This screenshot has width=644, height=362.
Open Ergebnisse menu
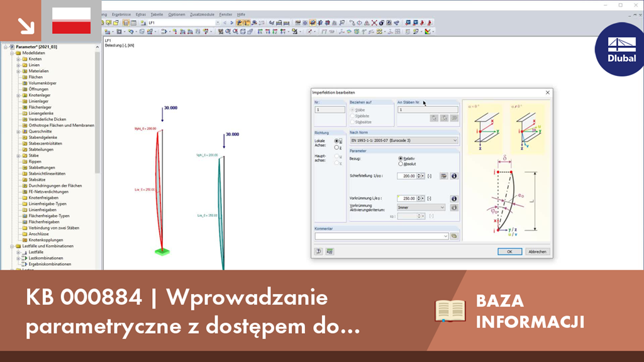[121, 14]
